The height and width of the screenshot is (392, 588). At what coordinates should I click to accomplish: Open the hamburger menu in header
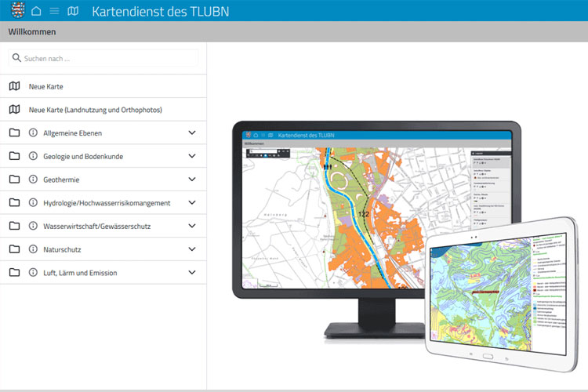tap(54, 11)
